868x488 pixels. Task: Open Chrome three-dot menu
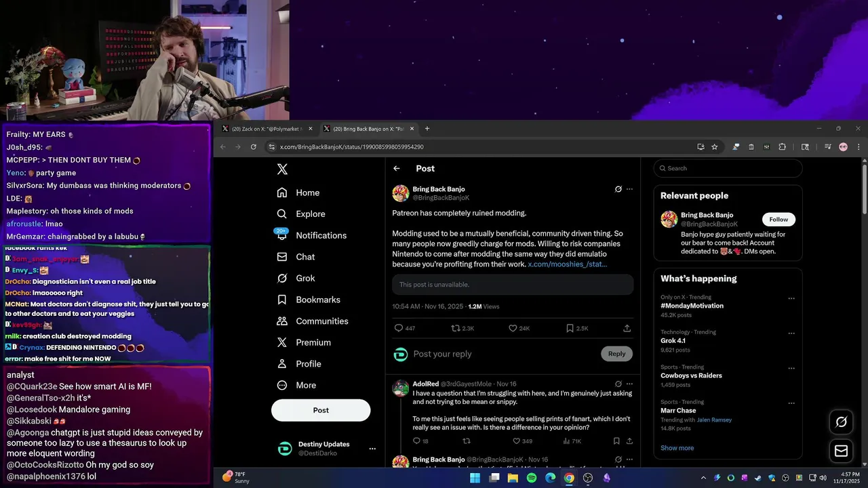point(859,147)
